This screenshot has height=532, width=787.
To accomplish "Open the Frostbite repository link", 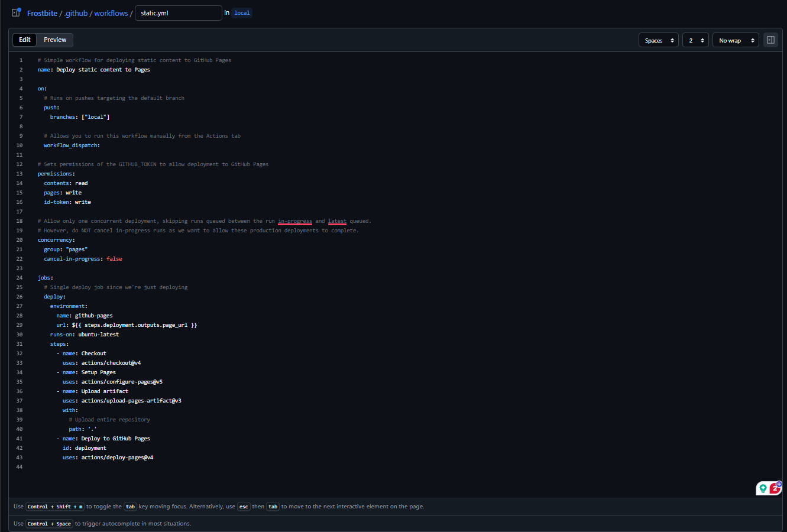I will [x=42, y=13].
